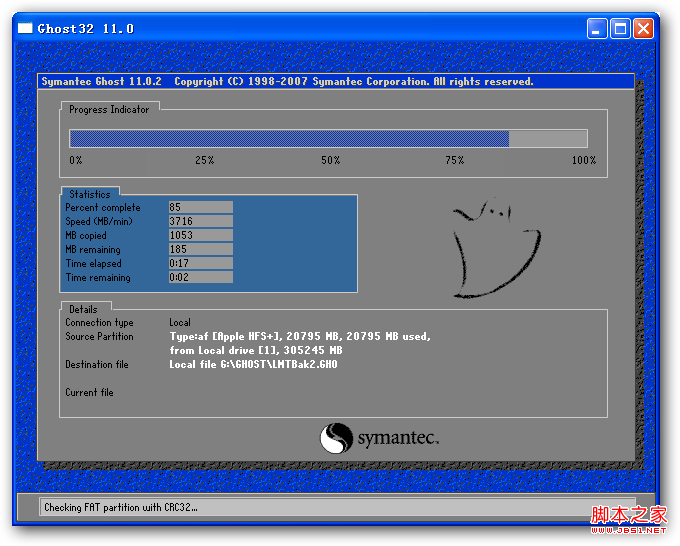
Task: Click the MB copied value 1053
Action: [200, 235]
